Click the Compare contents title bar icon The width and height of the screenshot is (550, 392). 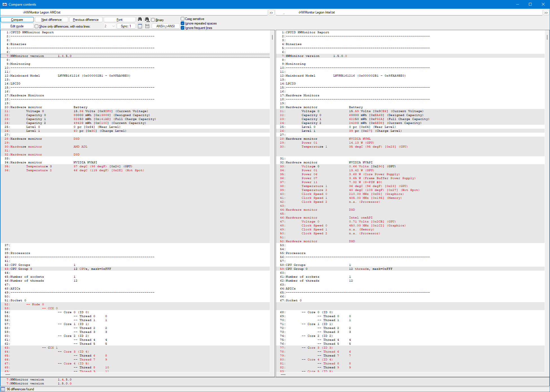pyautogui.click(x=5, y=4)
